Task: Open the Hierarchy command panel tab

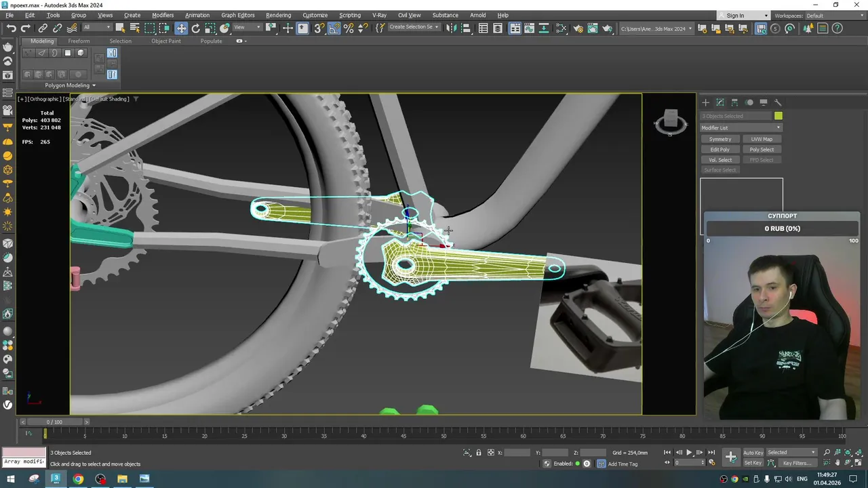Action: (734, 102)
